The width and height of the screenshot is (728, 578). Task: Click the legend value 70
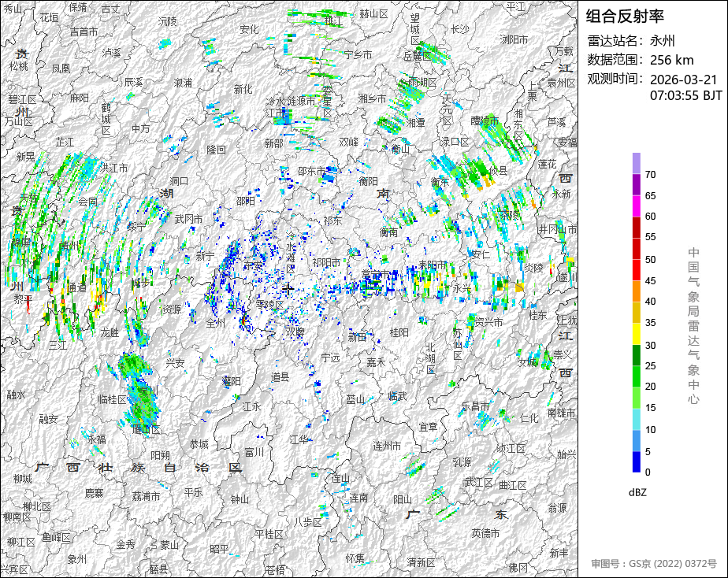pyautogui.click(x=651, y=175)
